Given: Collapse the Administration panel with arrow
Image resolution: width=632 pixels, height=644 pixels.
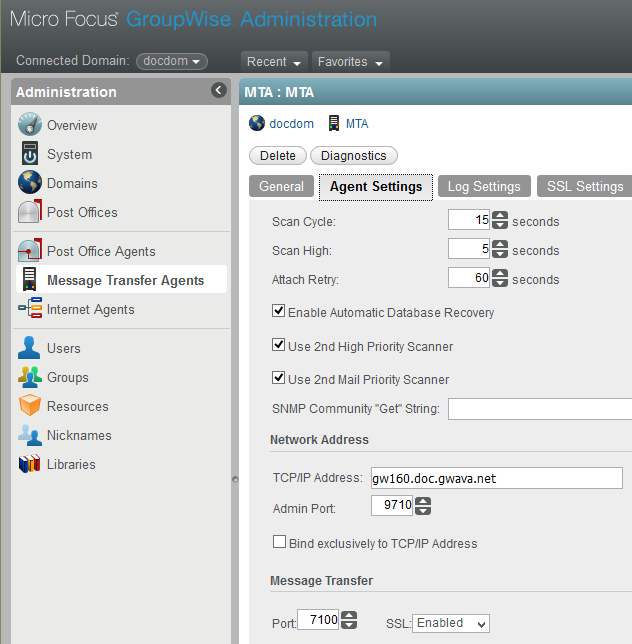Looking at the screenshot, I should click(218, 90).
